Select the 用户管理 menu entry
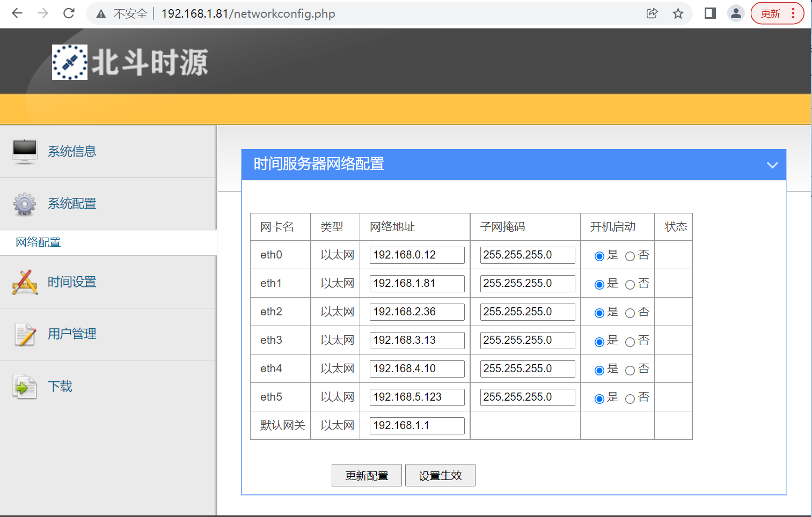The height and width of the screenshot is (517, 812). [x=71, y=334]
